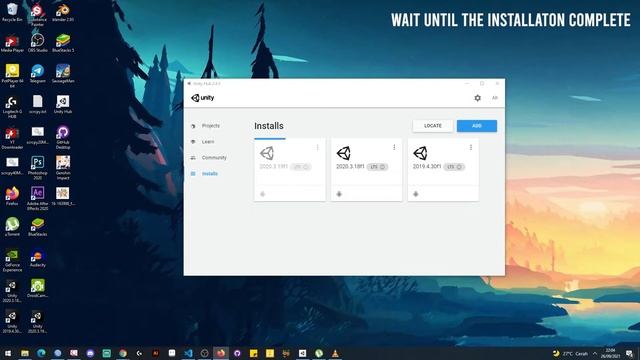Screen dimensions: 640x360
Task: Click the 2019.4.30f1 version text
Action: [427, 167]
